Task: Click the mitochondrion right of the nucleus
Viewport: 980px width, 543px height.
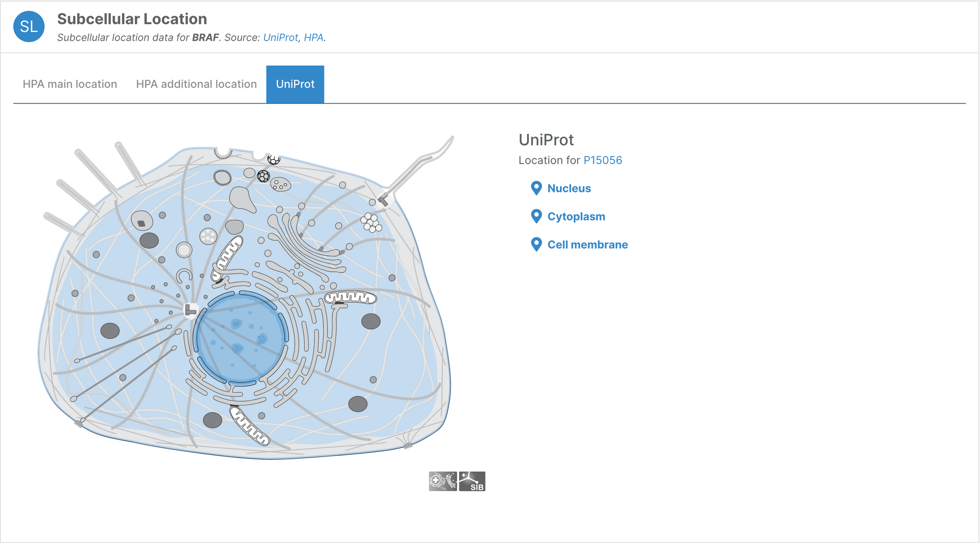Action: coord(351,297)
